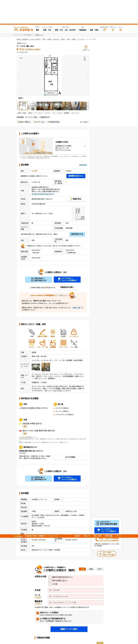Click 地図を見る button
This screenshot has height=644, width=138.
click(76, 199)
